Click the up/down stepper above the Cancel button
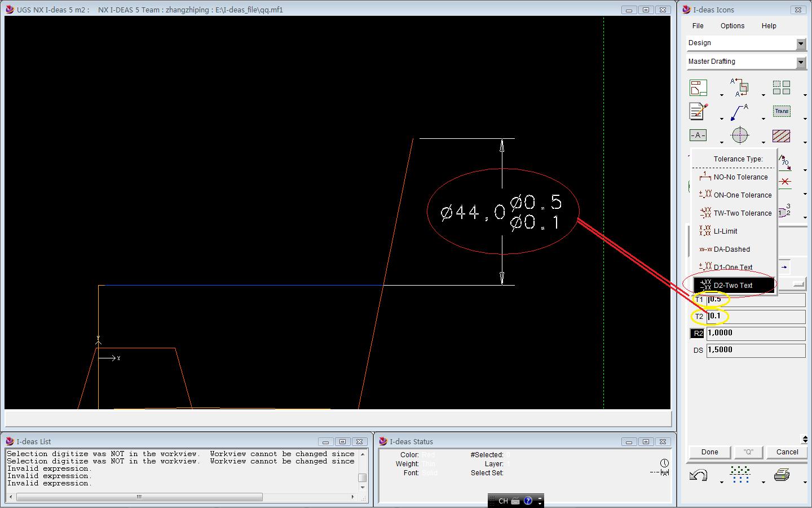Viewport: 812px width, 508px height. click(x=805, y=439)
